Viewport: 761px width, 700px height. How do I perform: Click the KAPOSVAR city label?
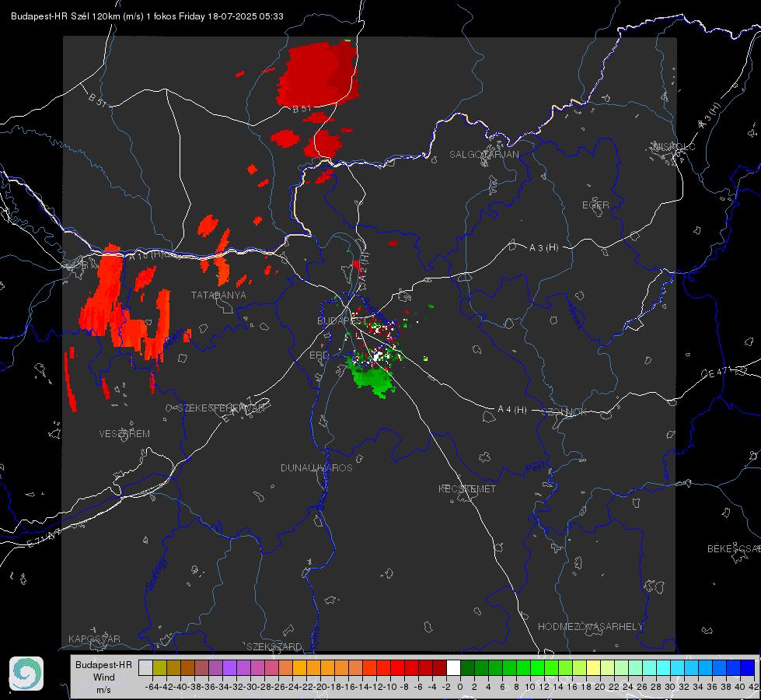pyautogui.click(x=94, y=639)
